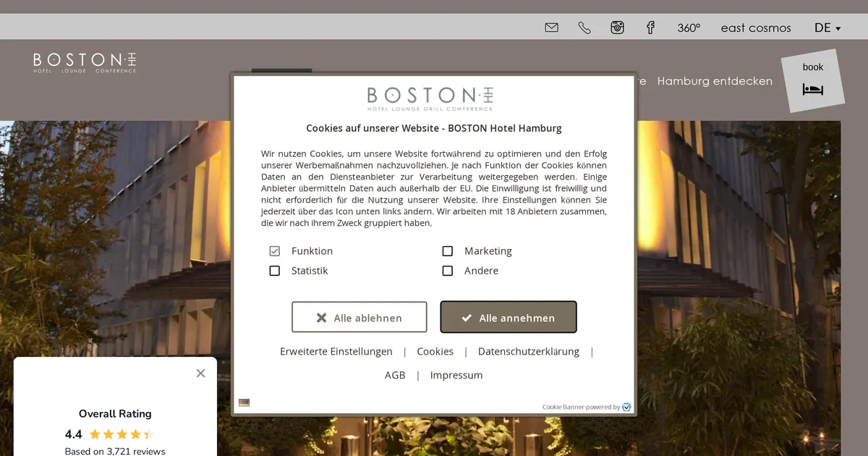Click Alle ablehnen button
868x456 pixels.
pyautogui.click(x=359, y=317)
